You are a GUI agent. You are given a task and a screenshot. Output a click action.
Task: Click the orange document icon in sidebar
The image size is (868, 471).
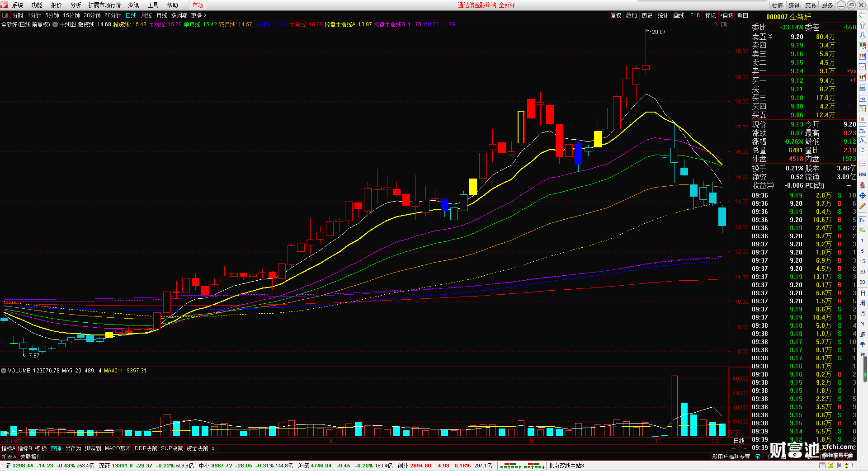tap(863, 119)
